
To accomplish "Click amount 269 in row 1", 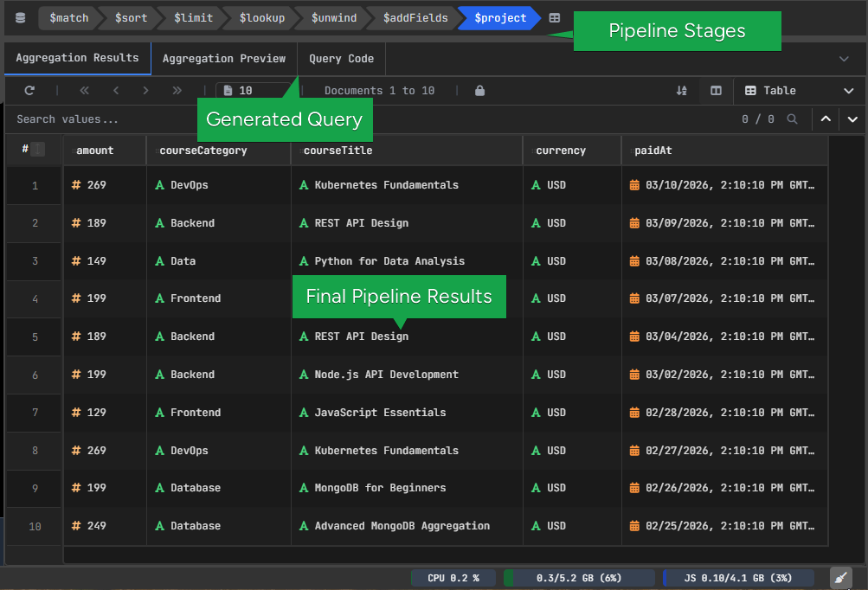I will (105, 185).
